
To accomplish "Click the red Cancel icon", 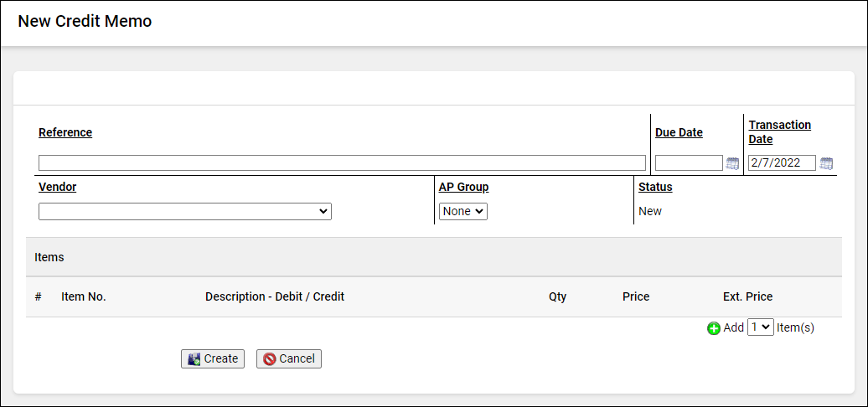I will (x=269, y=359).
